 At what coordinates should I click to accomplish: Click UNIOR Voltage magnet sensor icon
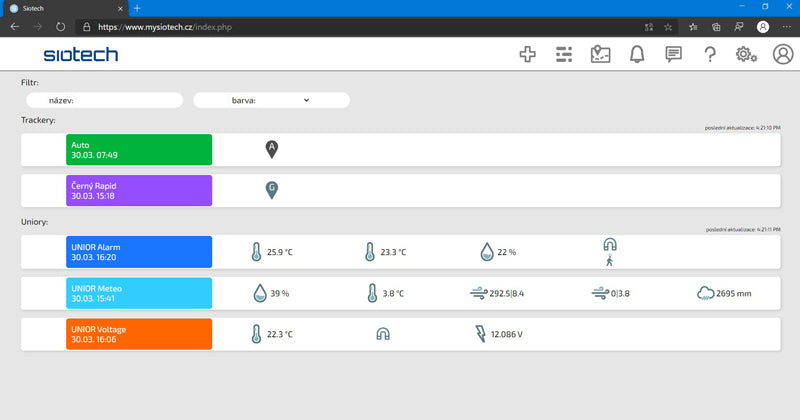(x=383, y=334)
